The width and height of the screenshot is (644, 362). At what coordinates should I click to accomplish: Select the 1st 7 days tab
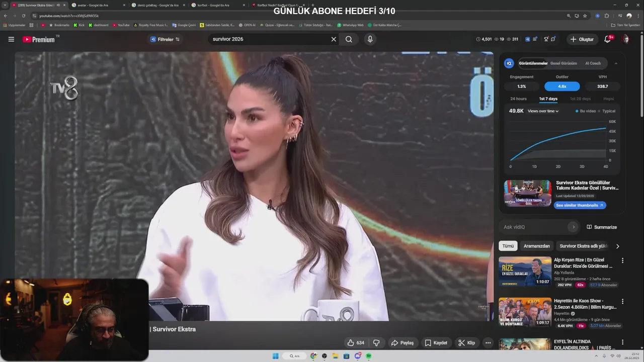[548, 99]
